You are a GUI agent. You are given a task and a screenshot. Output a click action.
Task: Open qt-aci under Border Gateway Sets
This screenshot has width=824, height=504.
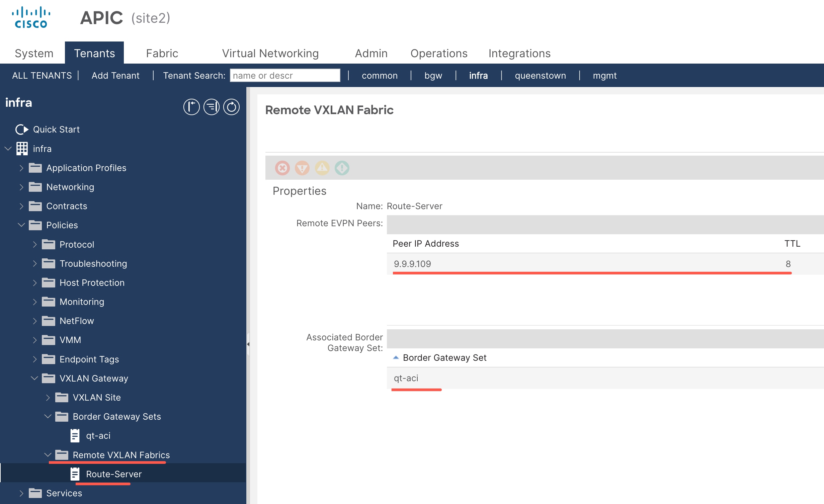(x=98, y=435)
